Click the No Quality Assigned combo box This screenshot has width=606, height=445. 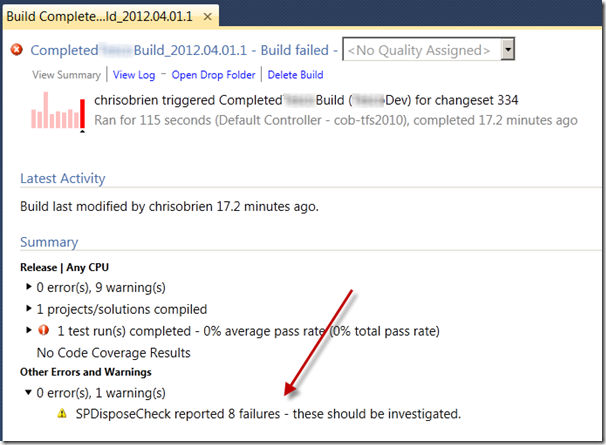[429, 49]
